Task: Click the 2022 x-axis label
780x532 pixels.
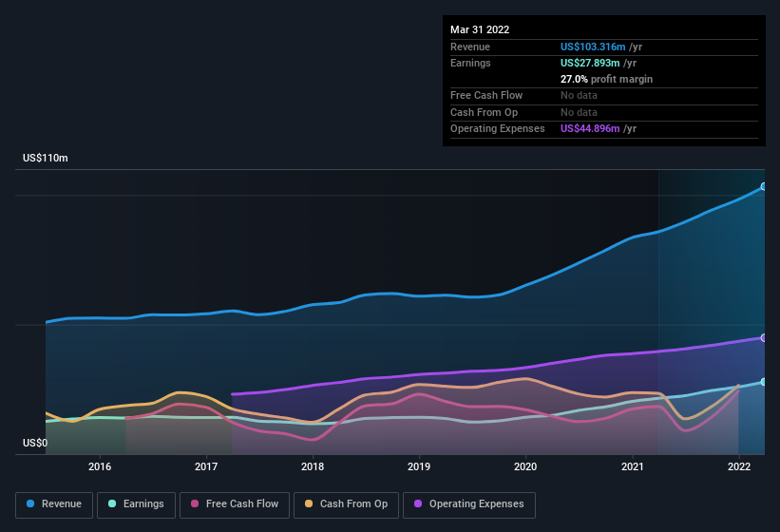Action: coord(738,466)
